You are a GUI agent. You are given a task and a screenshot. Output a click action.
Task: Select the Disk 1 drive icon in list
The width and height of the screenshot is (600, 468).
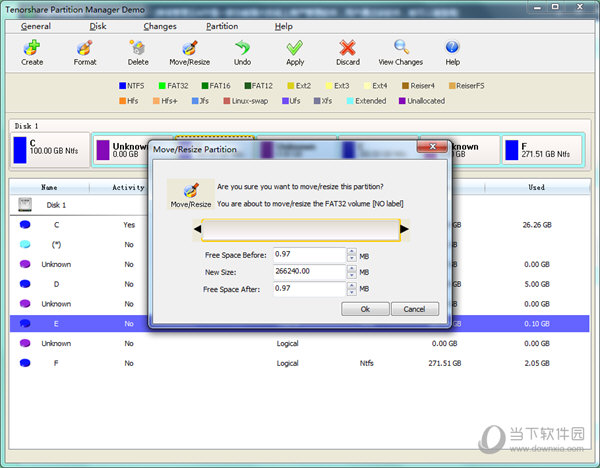click(x=25, y=205)
